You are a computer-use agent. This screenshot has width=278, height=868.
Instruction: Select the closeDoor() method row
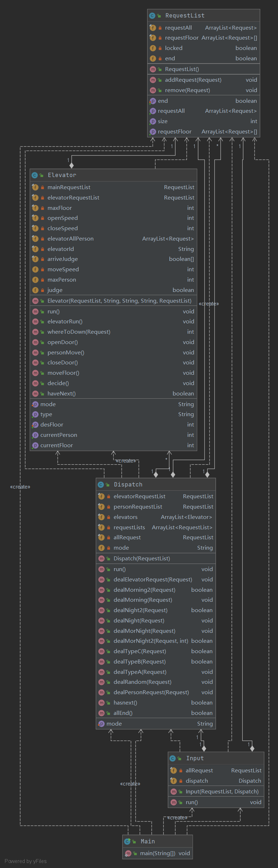tap(114, 363)
